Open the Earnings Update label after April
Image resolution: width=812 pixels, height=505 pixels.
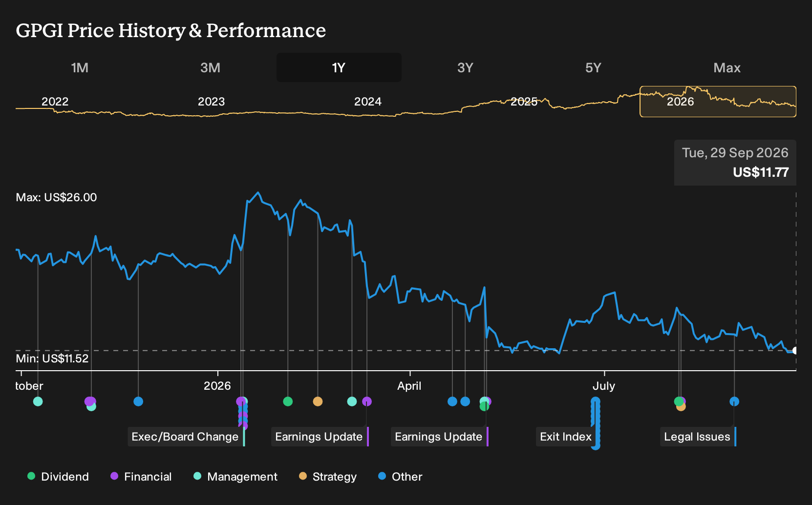tap(439, 437)
